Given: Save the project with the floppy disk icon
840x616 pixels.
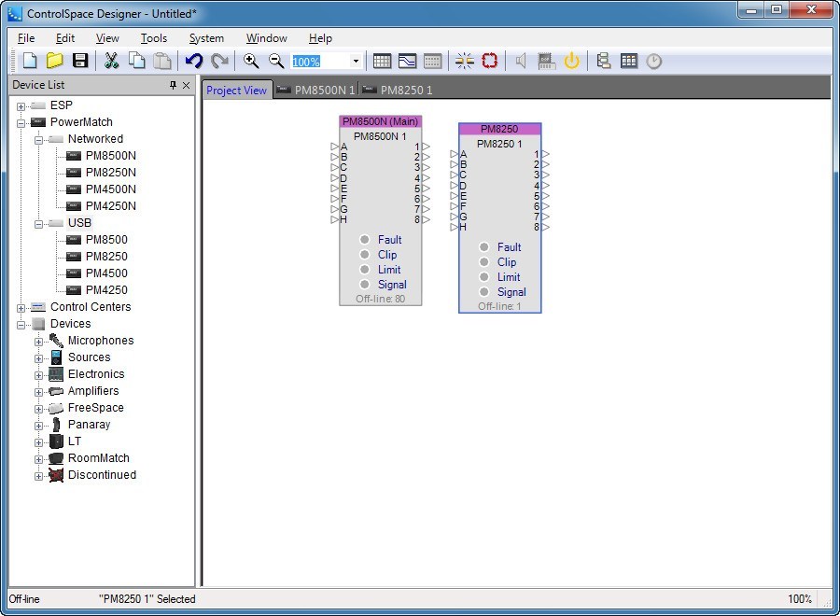Looking at the screenshot, I should point(80,61).
